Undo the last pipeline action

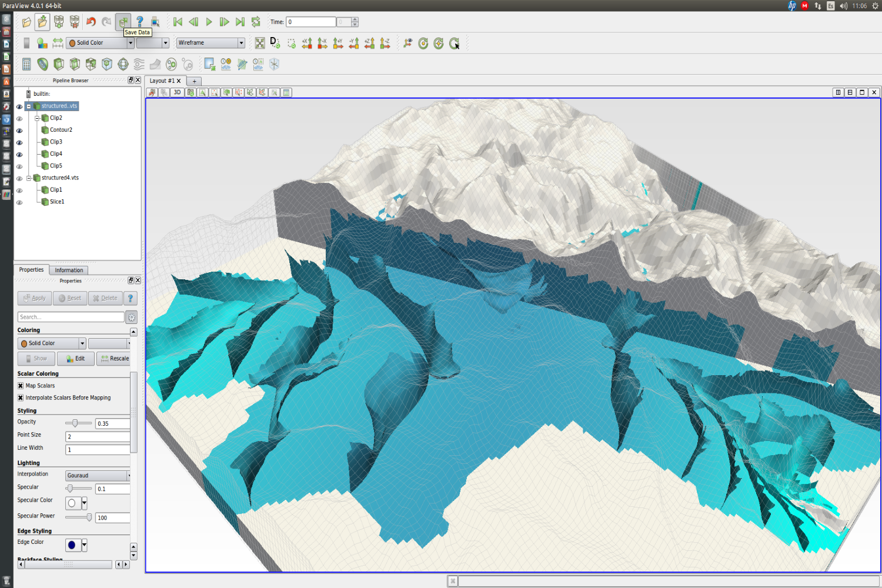[91, 22]
